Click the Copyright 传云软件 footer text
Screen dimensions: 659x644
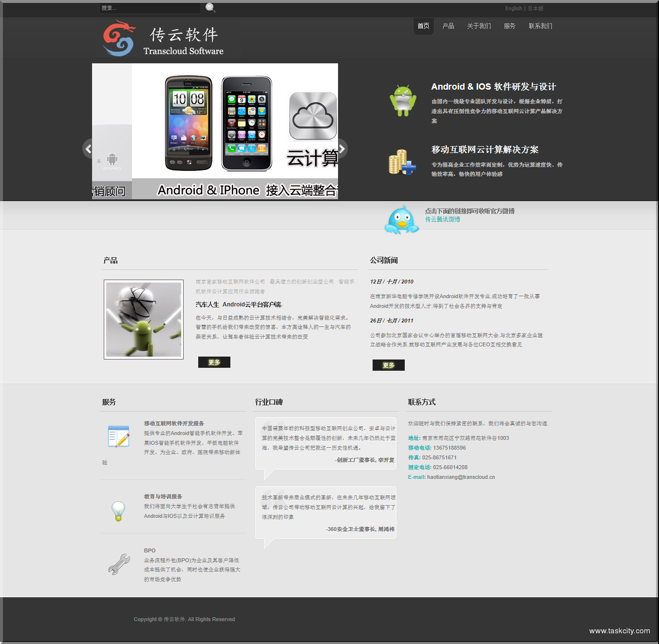click(x=184, y=619)
